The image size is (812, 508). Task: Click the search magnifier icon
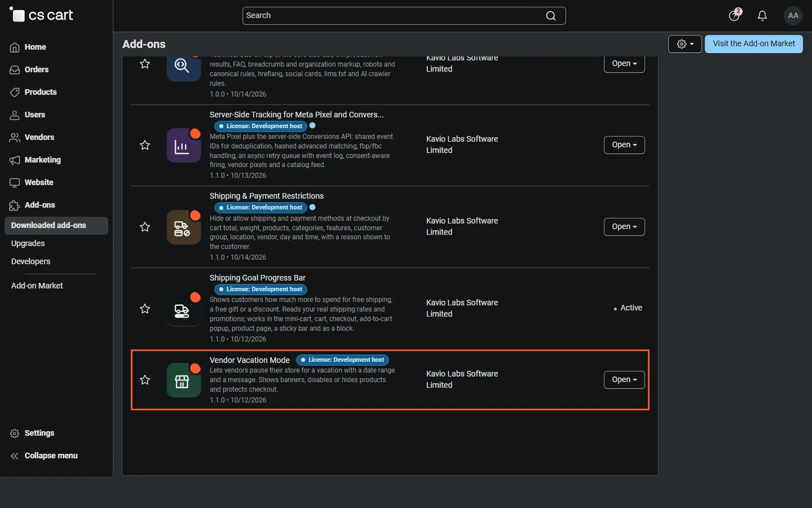pos(551,16)
